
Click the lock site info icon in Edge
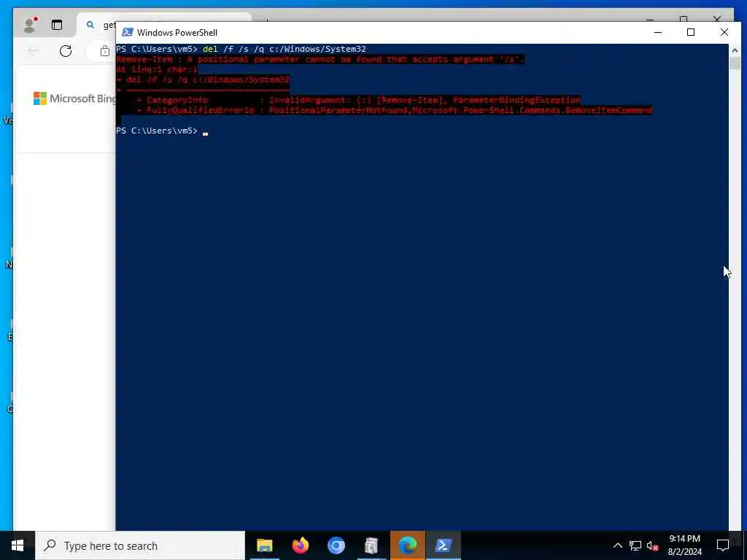coord(105,51)
